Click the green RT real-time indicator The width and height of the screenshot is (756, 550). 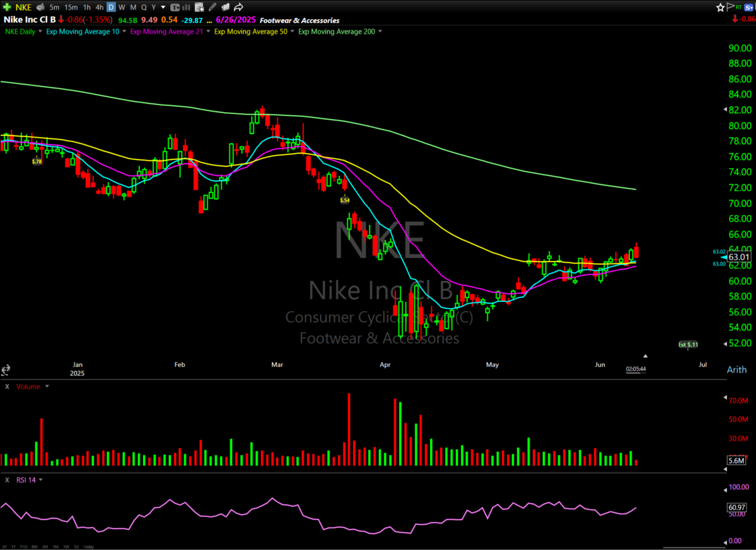(x=738, y=7)
